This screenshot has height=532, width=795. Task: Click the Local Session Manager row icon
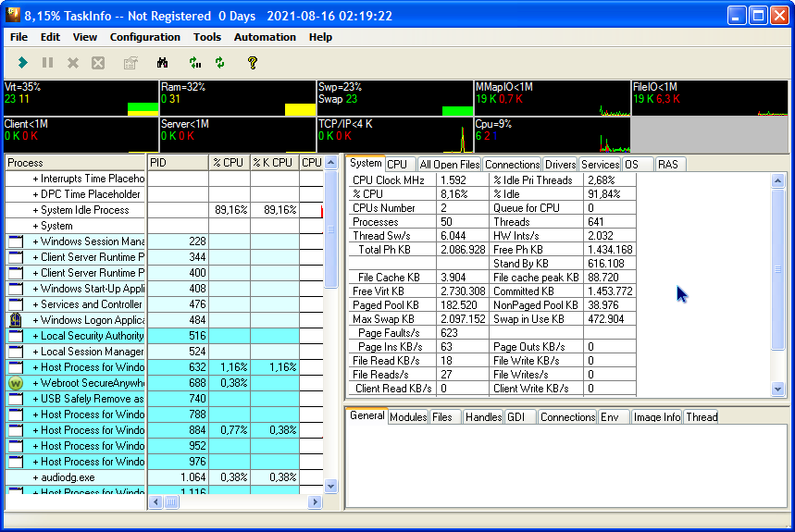coord(16,352)
